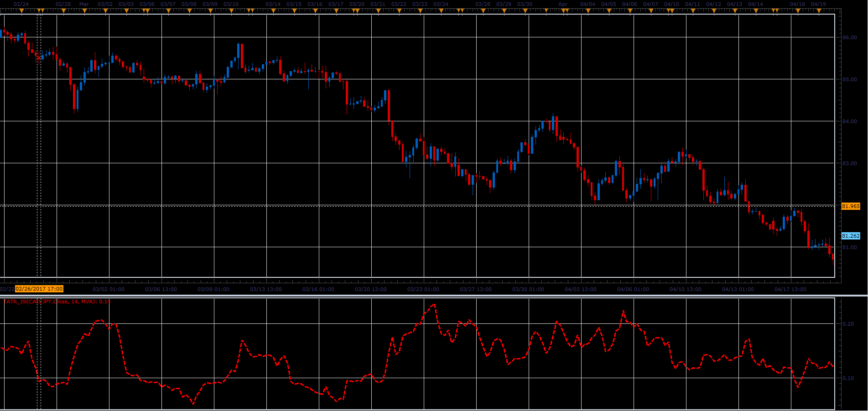The width and height of the screenshot is (868, 411).
Task: Click the orange marker under 03/14
Action: [273, 10]
